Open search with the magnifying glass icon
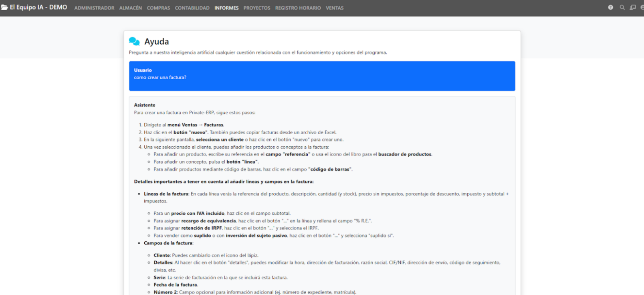Screen dimensions: 644x295 (x=622, y=8)
